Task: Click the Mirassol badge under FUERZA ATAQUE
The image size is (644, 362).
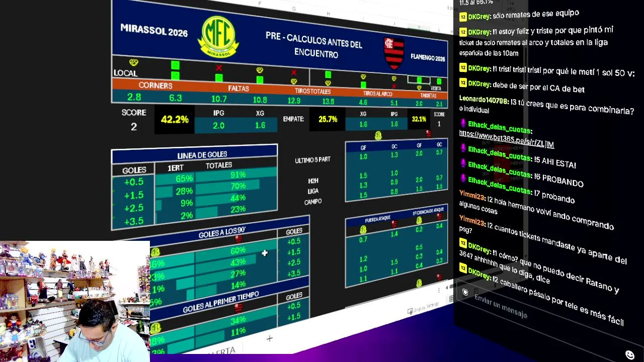Action: 363,230
